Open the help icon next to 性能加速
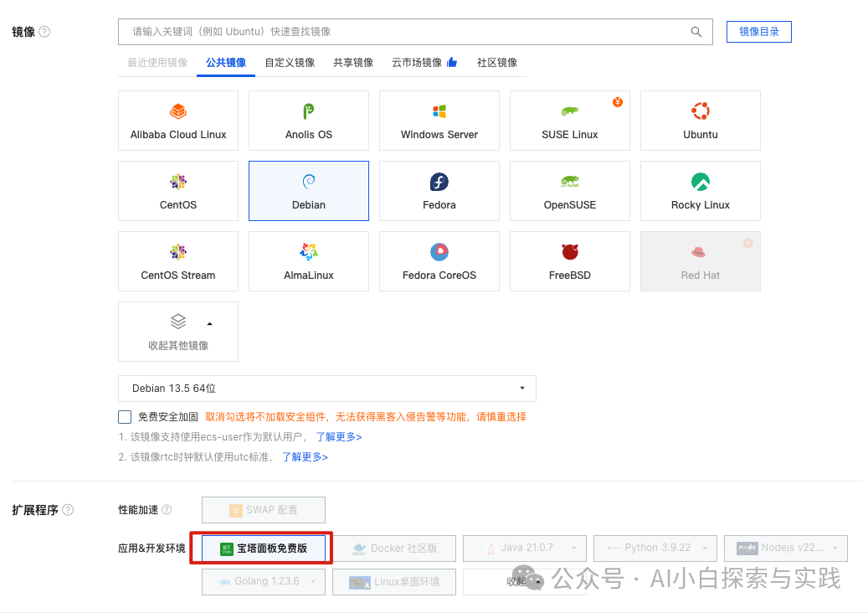This screenshot has width=868, height=613. point(167,509)
